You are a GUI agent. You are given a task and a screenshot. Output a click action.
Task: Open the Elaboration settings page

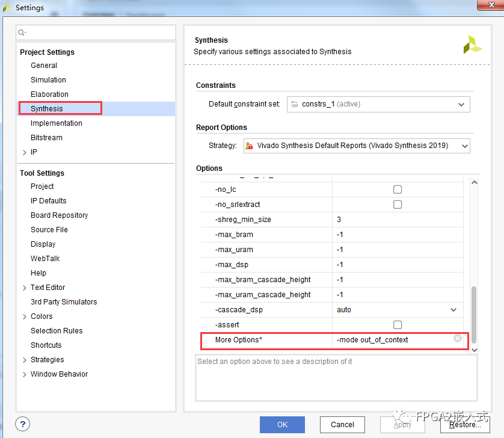pos(49,94)
